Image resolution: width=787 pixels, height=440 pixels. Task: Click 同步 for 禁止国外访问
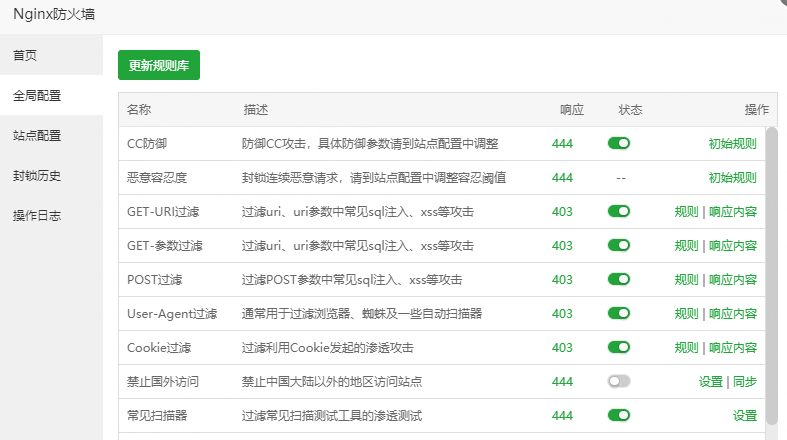(745, 382)
